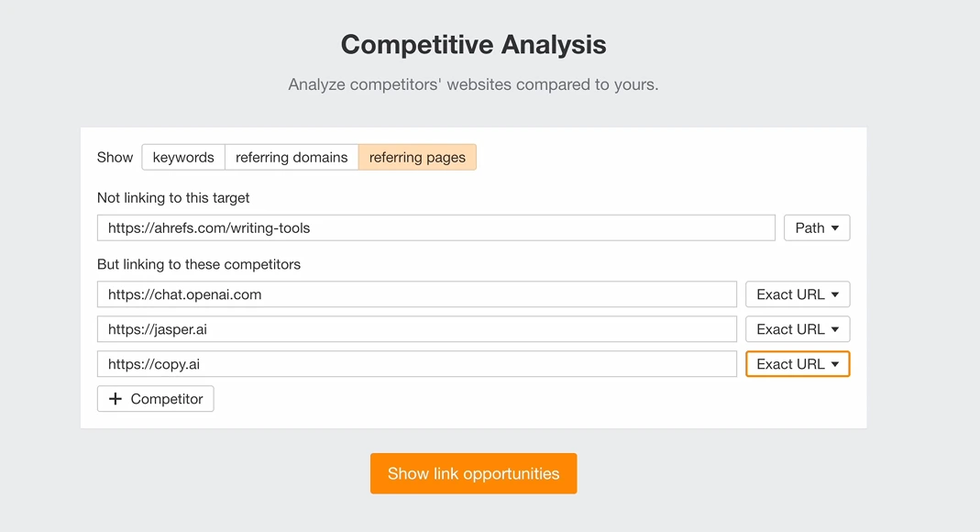Choose the referring pages option
Screen dimensions: 980x532
pyautogui.click(x=417, y=158)
